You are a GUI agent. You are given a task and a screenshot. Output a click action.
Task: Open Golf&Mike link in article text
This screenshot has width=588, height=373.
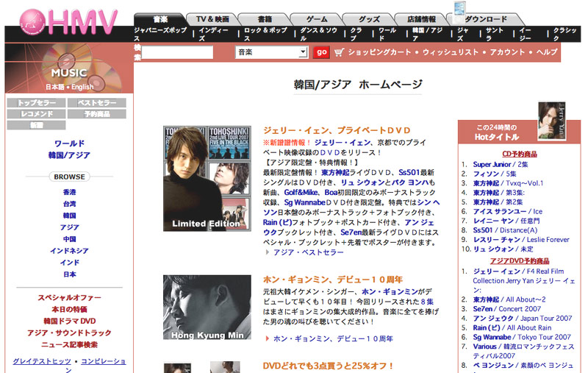point(301,193)
